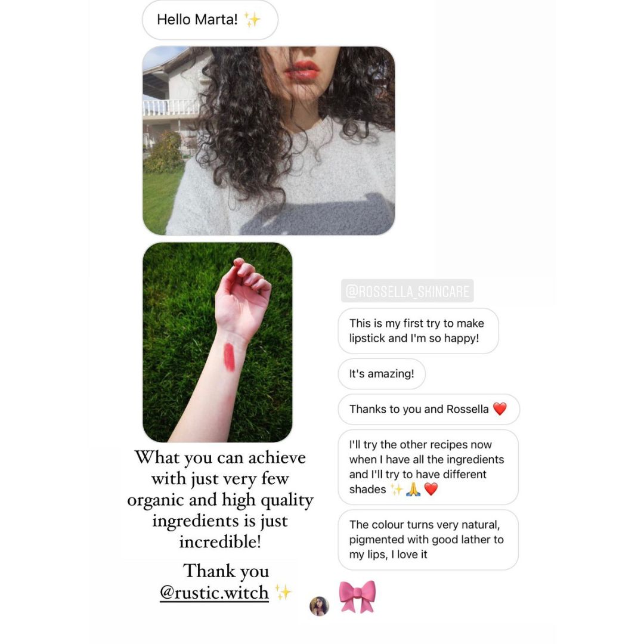The height and width of the screenshot is (644, 644).
Task: Select the other recipes message bubble
Action: pos(428,467)
